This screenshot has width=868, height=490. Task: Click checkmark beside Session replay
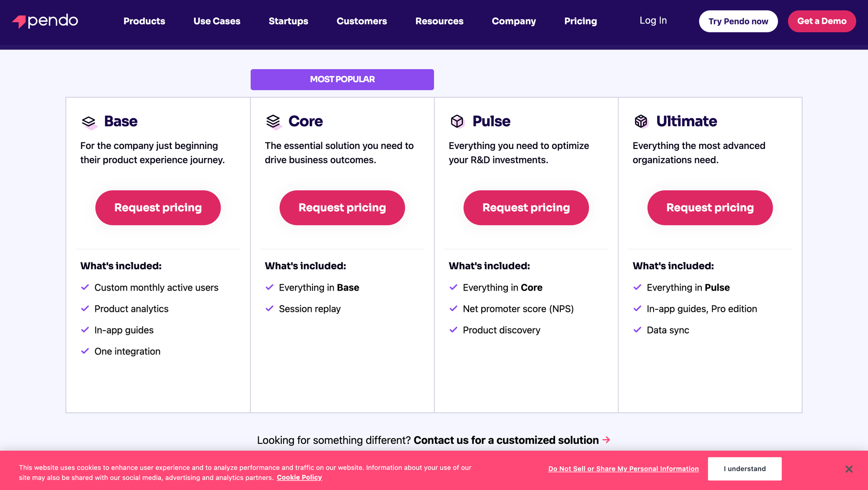pyautogui.click(x=270, y=308)
